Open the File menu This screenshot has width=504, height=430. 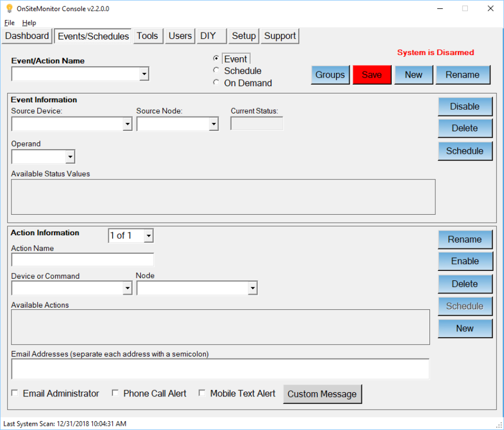coord(9,23)
